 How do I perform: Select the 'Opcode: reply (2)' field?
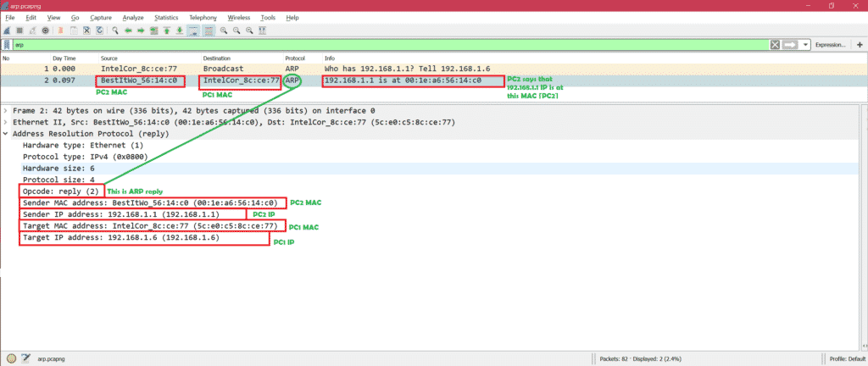61,191
